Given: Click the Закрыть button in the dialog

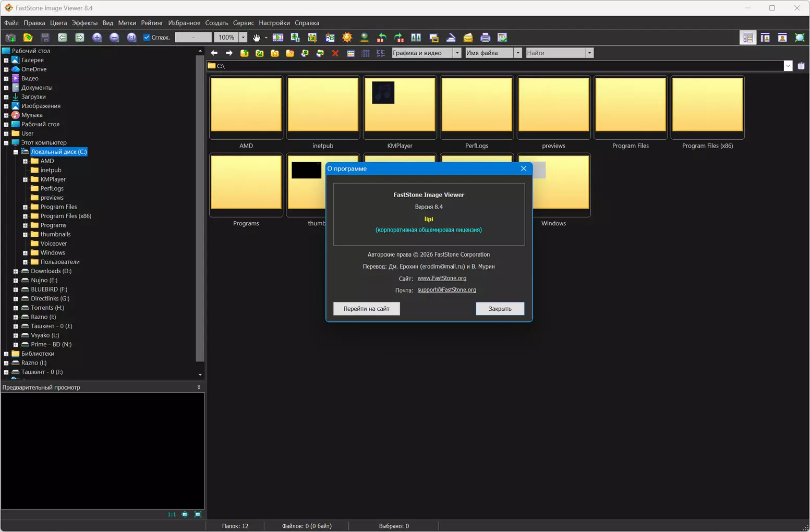Looking at the screenshot, I should [x=500, y=309].
